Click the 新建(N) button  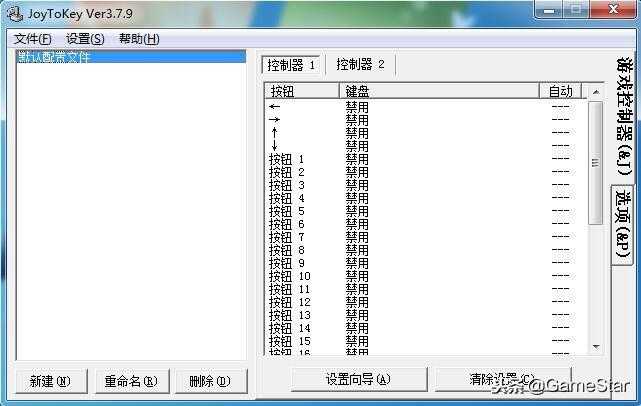[51, 381]
